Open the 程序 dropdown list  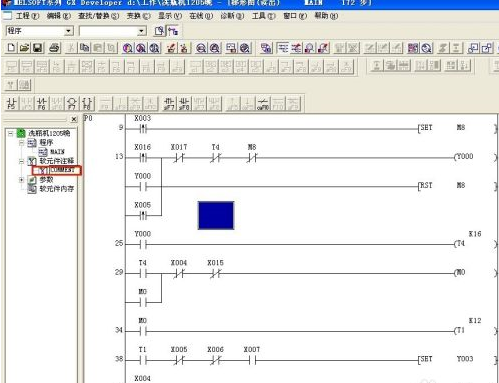(x=68, y=31)
